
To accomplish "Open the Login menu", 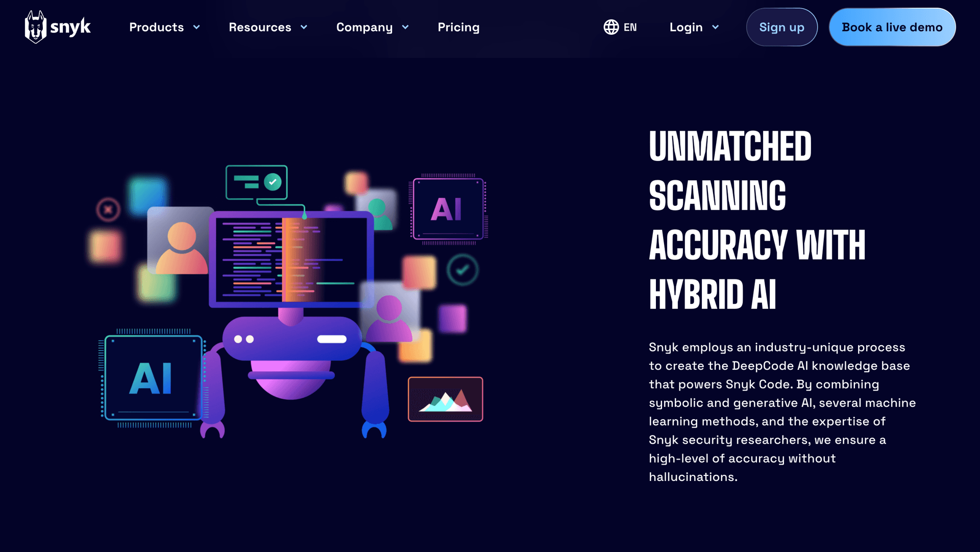I will 686,27.
